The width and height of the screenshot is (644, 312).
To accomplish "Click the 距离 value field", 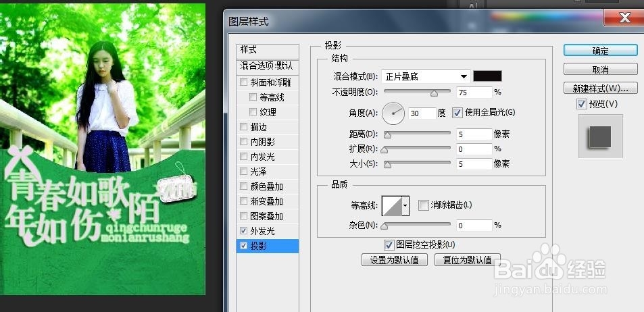I will point(474,134).
